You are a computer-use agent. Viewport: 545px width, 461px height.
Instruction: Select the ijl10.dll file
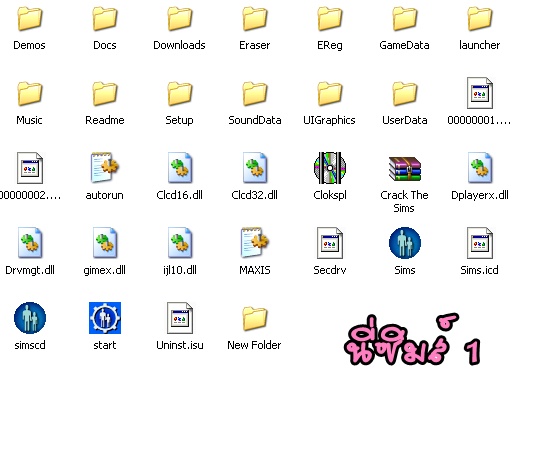pos(180,243)
